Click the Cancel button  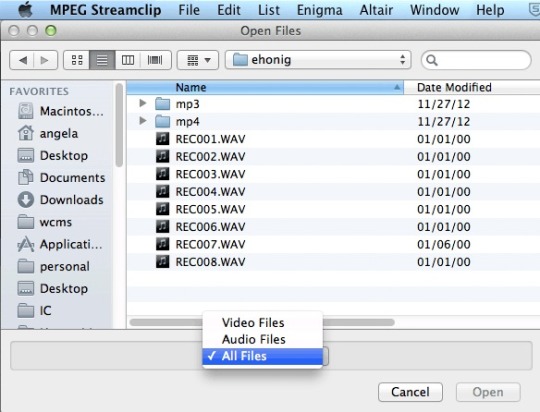[x=410, y=392]
